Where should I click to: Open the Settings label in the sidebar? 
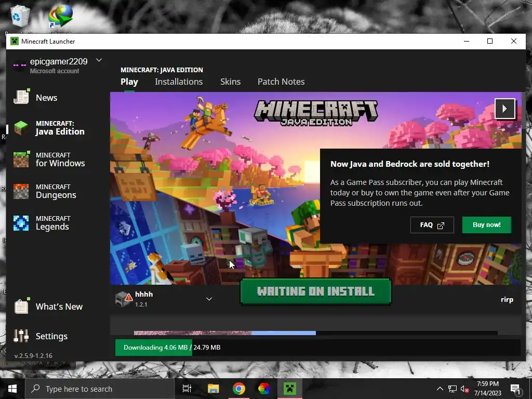tap(51, 336)
